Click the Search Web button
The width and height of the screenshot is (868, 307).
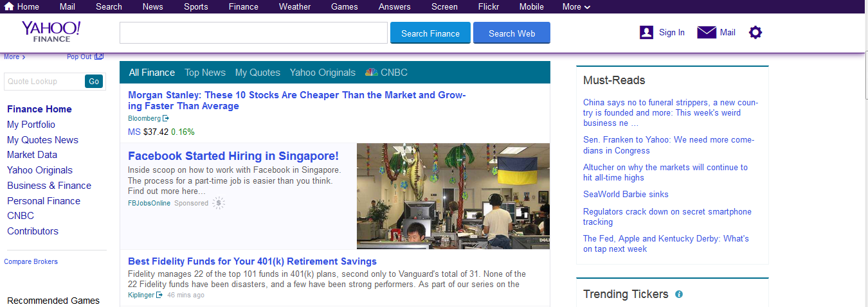pos(512,33)
